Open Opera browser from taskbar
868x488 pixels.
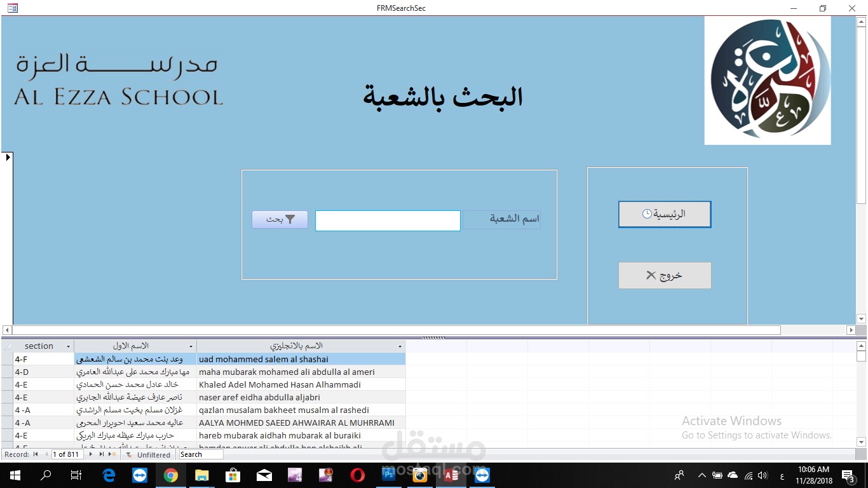(357, 475)
